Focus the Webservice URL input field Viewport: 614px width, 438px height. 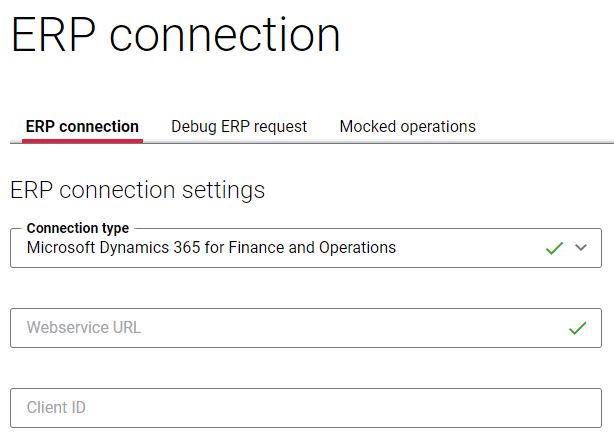[306, 328]
